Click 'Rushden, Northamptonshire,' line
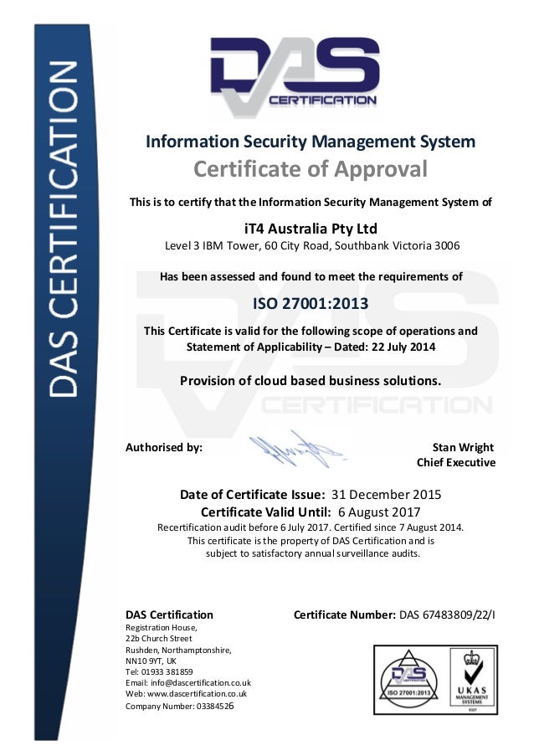Image resolution: width=534 pixels, height=756 pixels. tap(178, 650)
